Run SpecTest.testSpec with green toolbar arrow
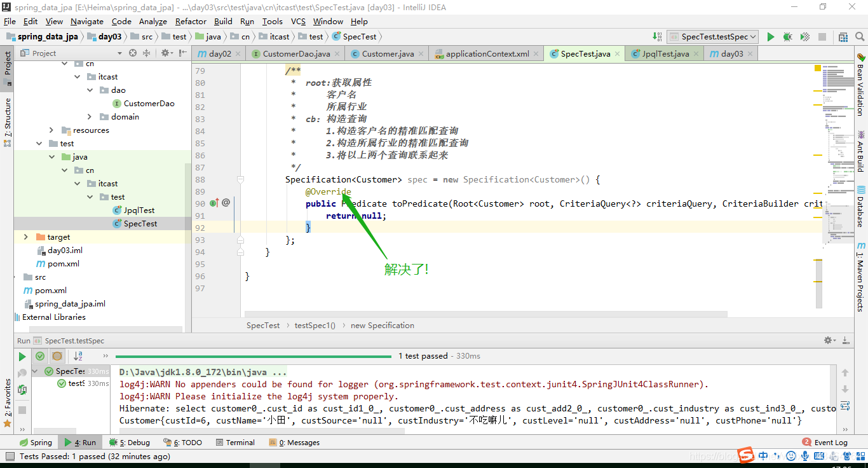 click(x=771, y=37)
